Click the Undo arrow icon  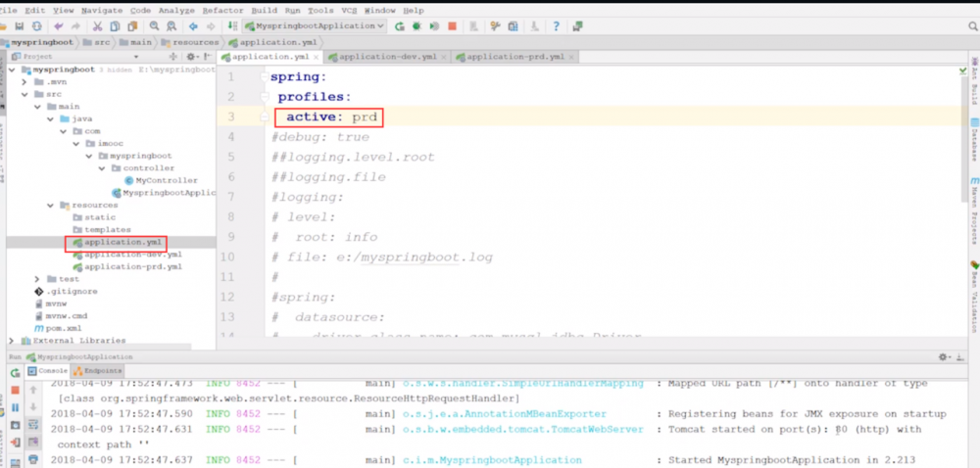(58, 26)
